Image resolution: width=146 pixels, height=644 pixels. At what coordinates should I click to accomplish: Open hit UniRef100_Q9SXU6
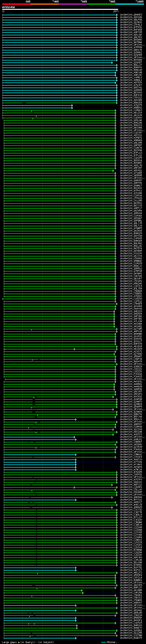pos(131,17)
